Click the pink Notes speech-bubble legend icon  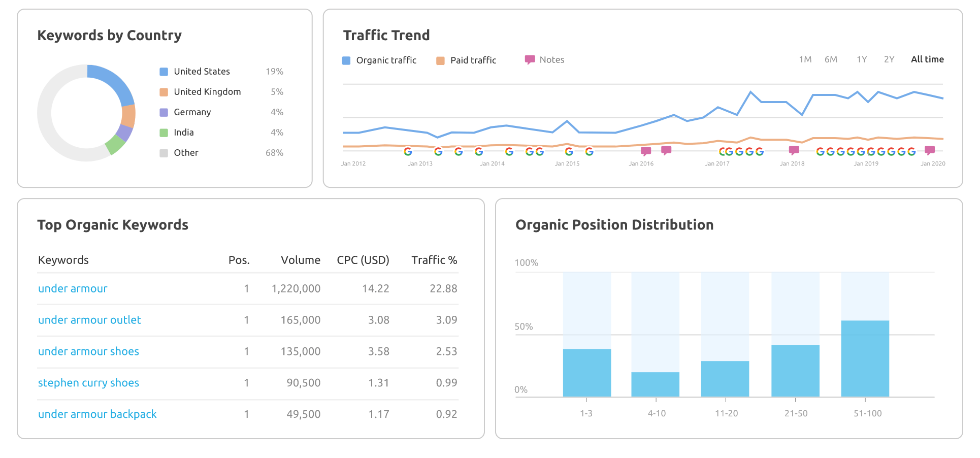tap(530, 60)
